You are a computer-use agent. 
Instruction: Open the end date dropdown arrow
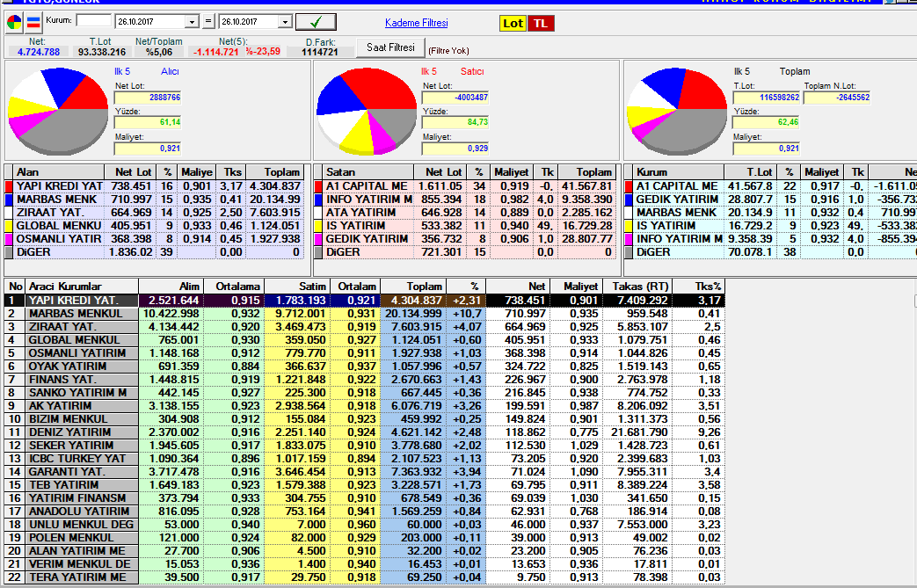[x=285, y=22]
